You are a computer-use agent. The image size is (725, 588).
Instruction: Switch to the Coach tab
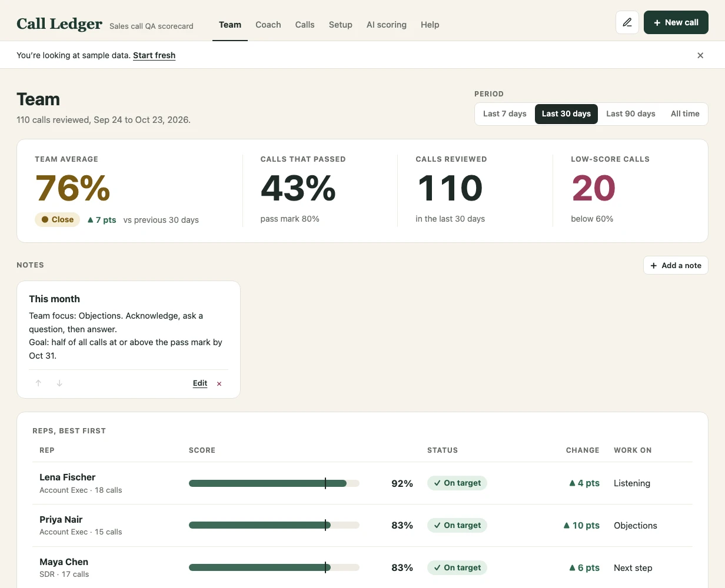[268, 25]
